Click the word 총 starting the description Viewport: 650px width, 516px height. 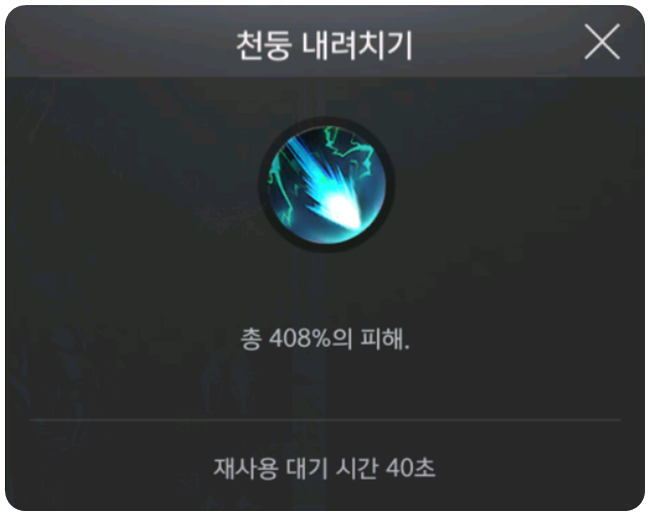coord(251,339)
